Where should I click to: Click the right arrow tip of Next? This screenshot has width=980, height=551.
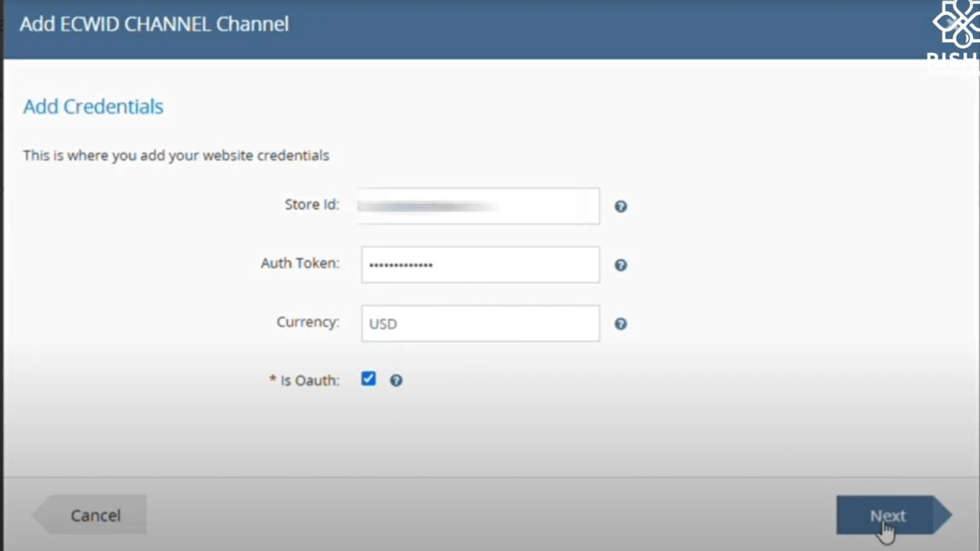pos(942,515)
